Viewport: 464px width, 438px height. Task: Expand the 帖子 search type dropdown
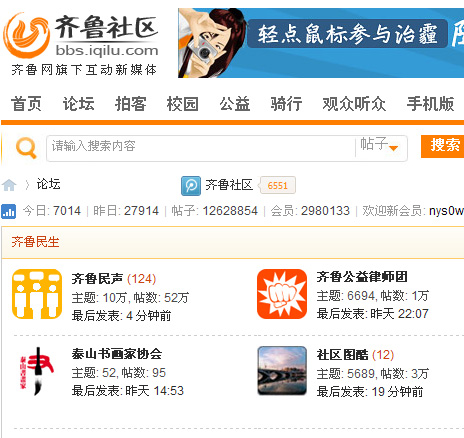point(380,145)
